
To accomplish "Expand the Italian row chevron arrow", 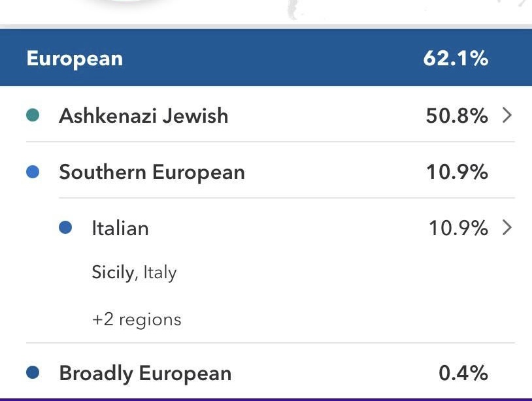I will pyautogui.click(x=507, y=228).
